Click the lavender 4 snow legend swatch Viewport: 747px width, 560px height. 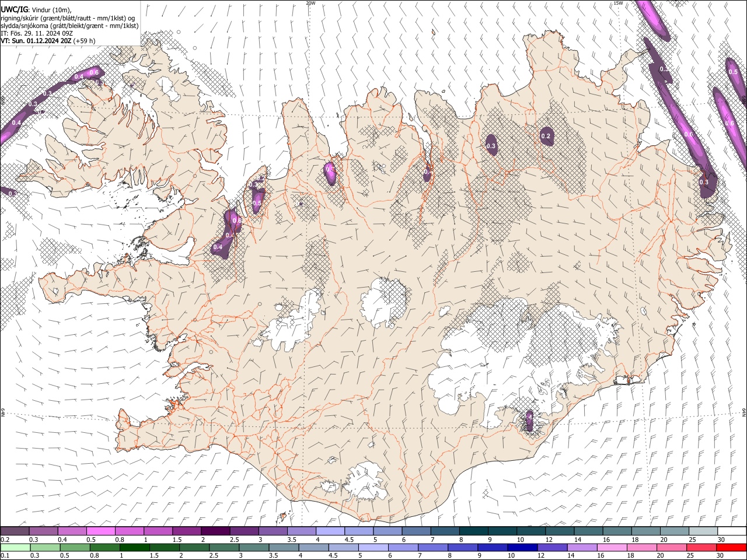(x=330, y=531)
